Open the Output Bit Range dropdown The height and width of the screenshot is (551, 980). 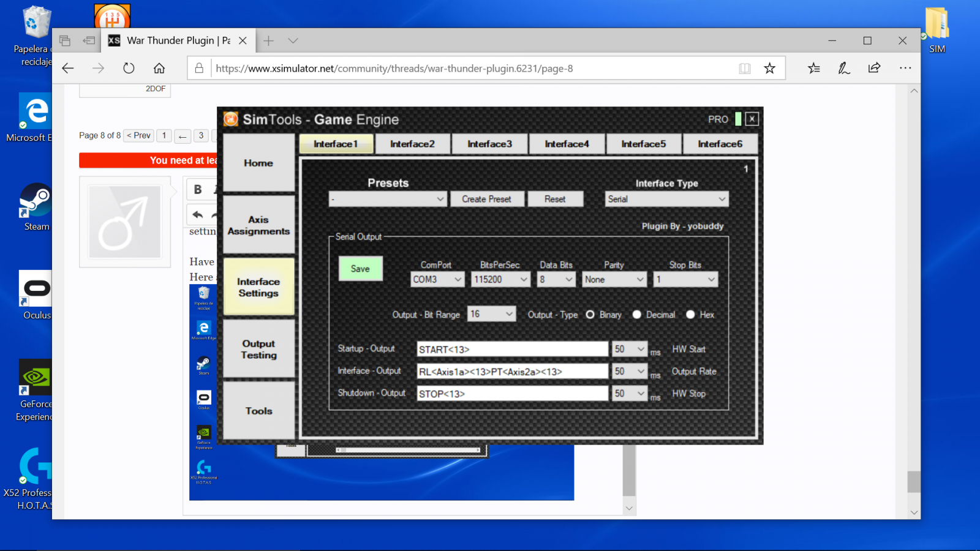pos(492,314)
